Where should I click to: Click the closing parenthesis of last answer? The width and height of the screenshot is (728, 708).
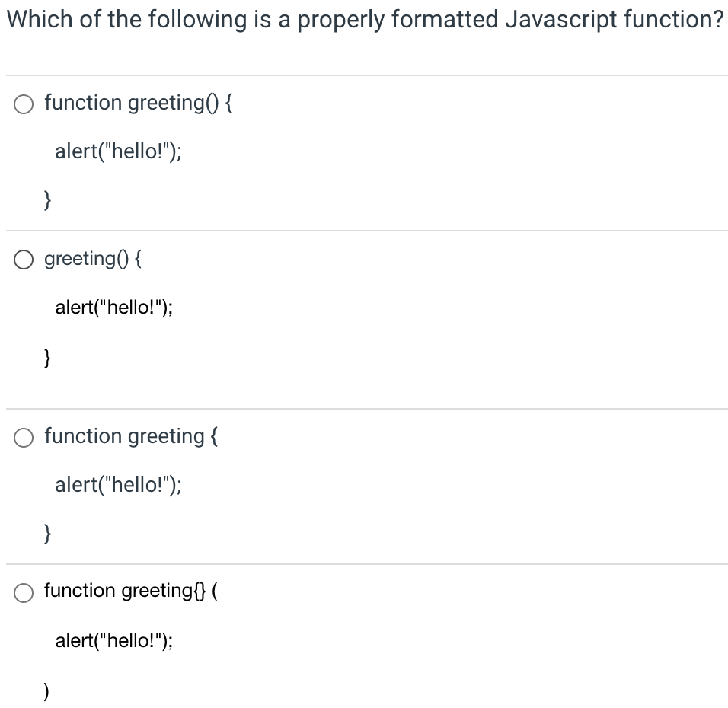46,690
